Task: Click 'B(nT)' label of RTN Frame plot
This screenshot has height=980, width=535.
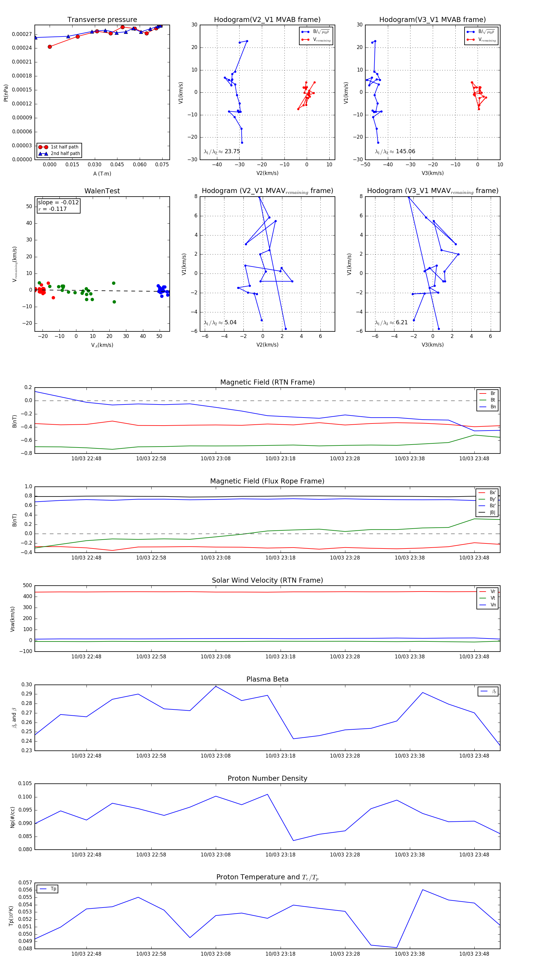Action: 15,421
